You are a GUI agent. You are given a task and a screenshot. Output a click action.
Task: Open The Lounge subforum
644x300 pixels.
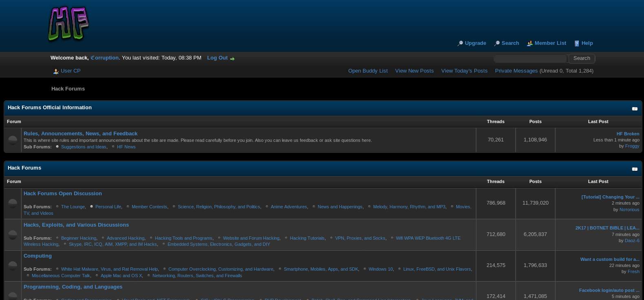(73, 207)
